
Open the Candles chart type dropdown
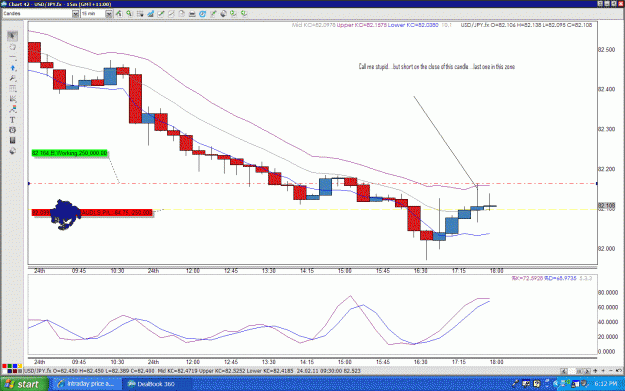pyautogui.click(x=75, y=14)
